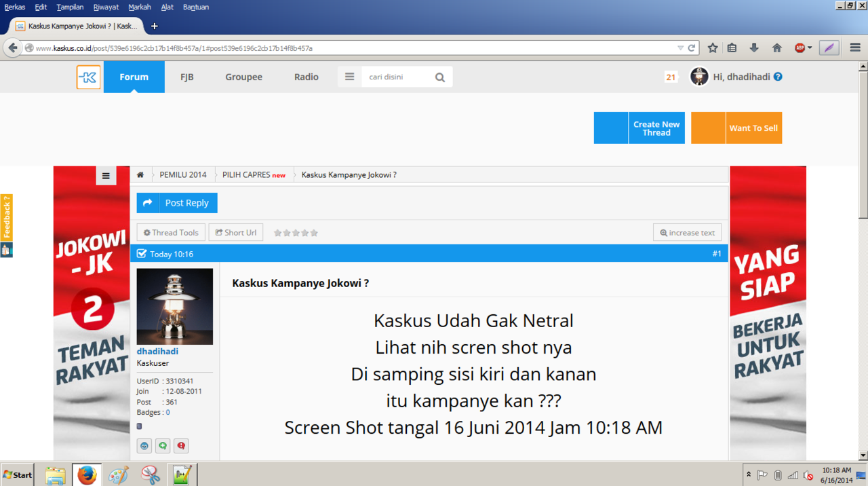
Task: Select the Radio tab
Action: [307, 77]
